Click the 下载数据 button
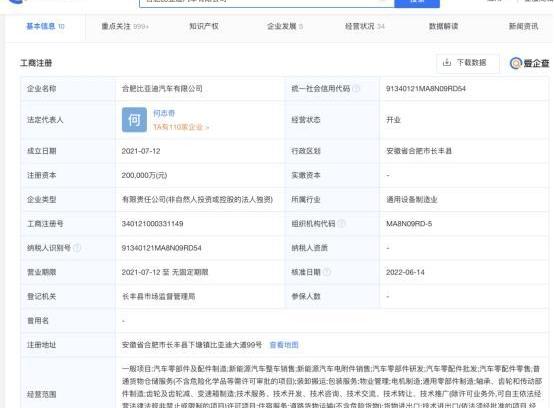Image resolution: width=554 pixels, height=408 pixels. pos(468,63)
